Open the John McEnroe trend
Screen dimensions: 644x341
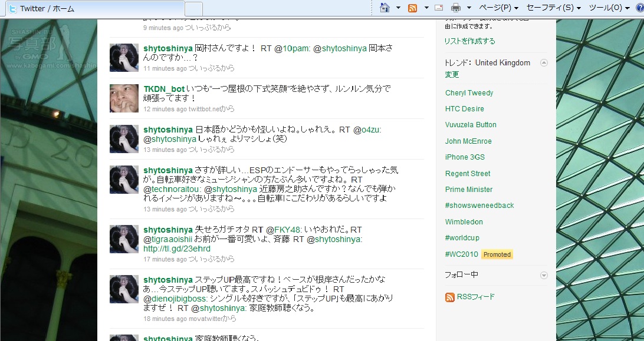click(x=468, y=141)
